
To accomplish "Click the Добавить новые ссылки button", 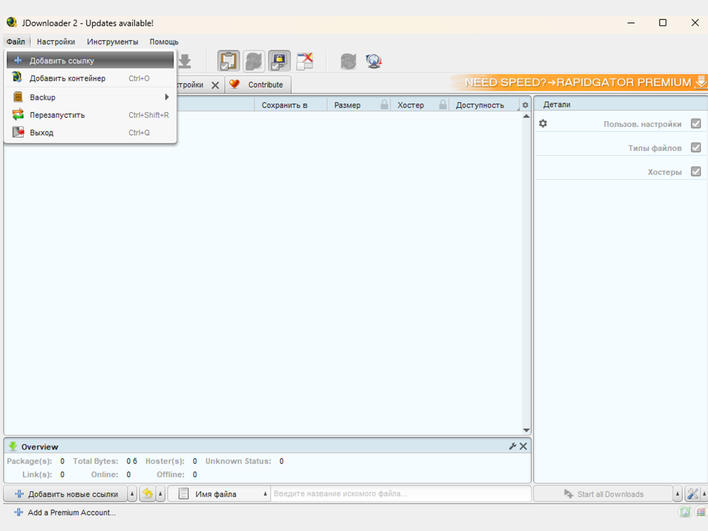I will (66, 494).
